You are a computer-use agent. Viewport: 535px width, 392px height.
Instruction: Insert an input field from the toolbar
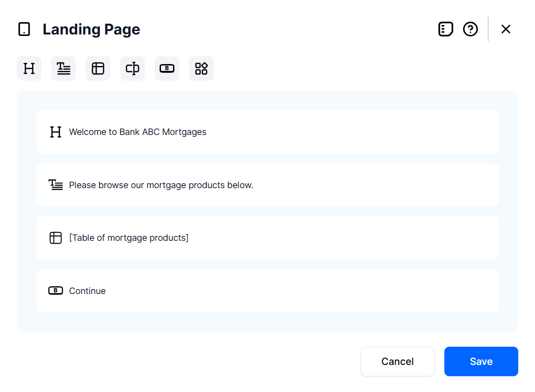click(x=133, y=68)
